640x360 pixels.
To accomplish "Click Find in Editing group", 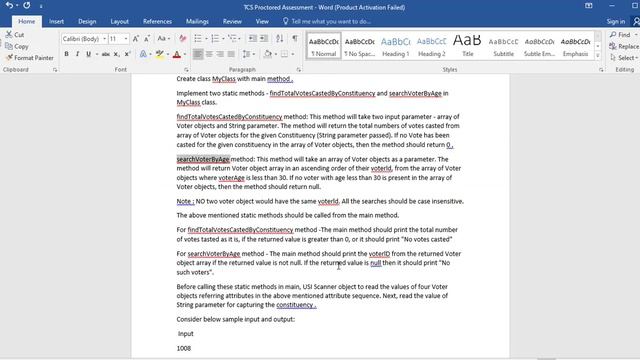I will tap(622, 35).
